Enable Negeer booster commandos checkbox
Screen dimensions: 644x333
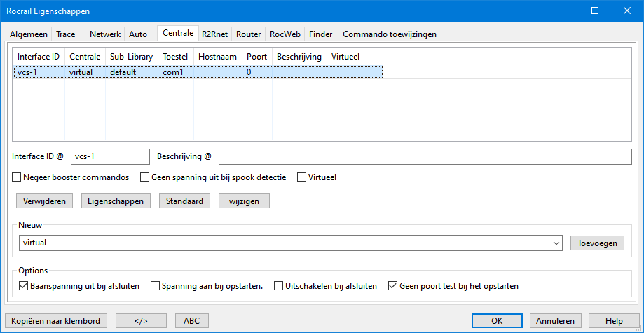[18, 177]
